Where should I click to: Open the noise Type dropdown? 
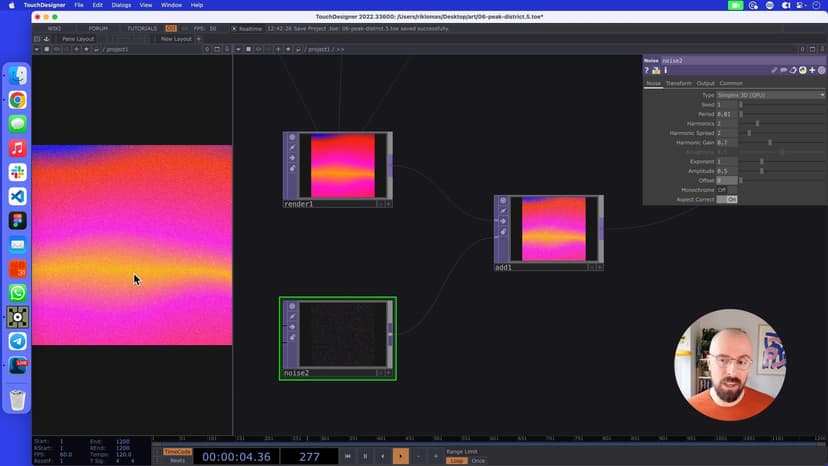[x=771, y=95]
